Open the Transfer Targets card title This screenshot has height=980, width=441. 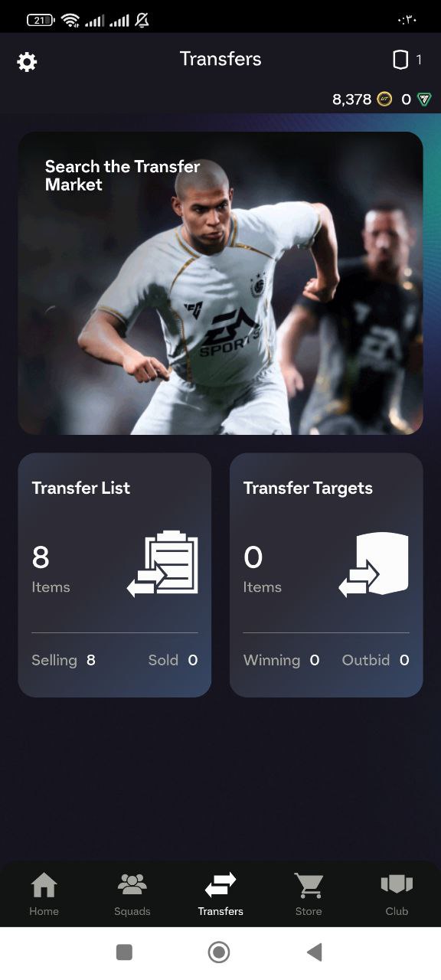pos(308,488)
